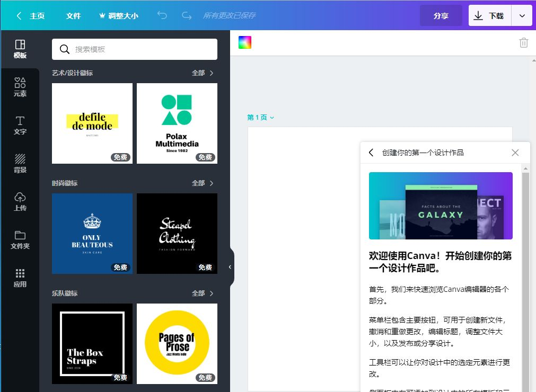Viewport: 536px width, 392px height.
Task: Expand the 第1页 page dropdown
Action: [x=260, y=118]
